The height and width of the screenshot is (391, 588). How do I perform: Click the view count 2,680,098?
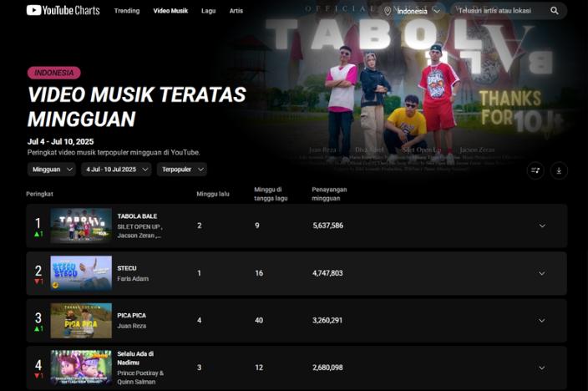pos(327,368)
